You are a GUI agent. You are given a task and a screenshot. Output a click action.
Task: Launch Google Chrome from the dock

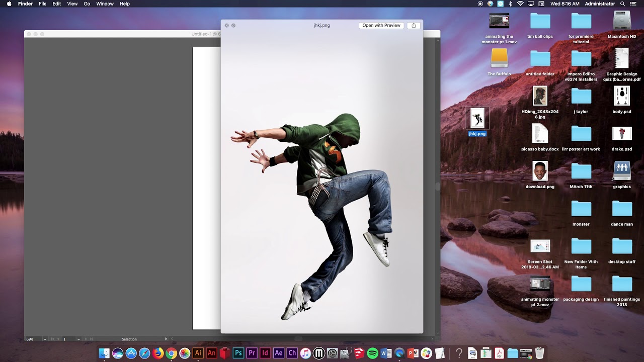(x=171, y=353)
